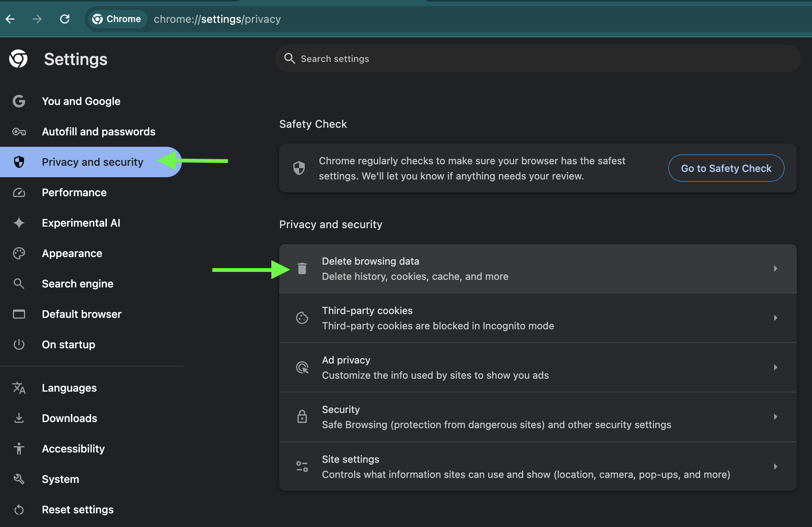812x527 pixels.
Task: Click the Go to Safety Check button
Action: coord(726,168)
